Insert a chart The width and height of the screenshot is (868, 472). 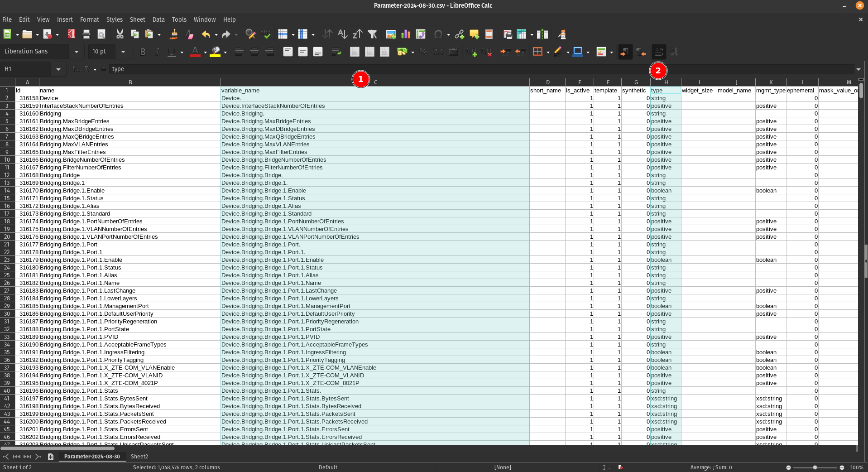coord(405,34)
